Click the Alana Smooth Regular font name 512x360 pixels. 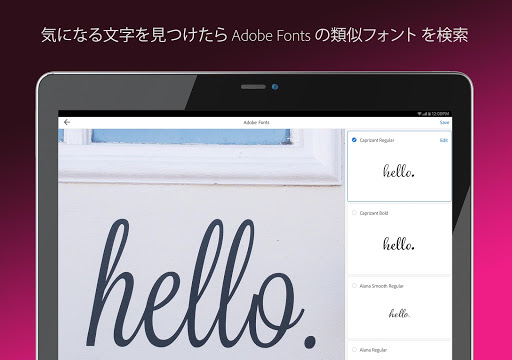[x=381, y=286]
